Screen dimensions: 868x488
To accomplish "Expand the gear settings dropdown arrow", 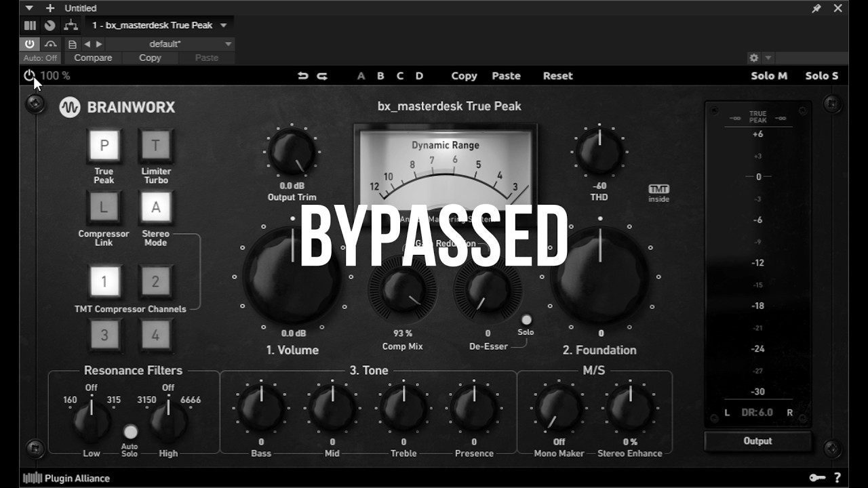I will click(x=768, y=58).
